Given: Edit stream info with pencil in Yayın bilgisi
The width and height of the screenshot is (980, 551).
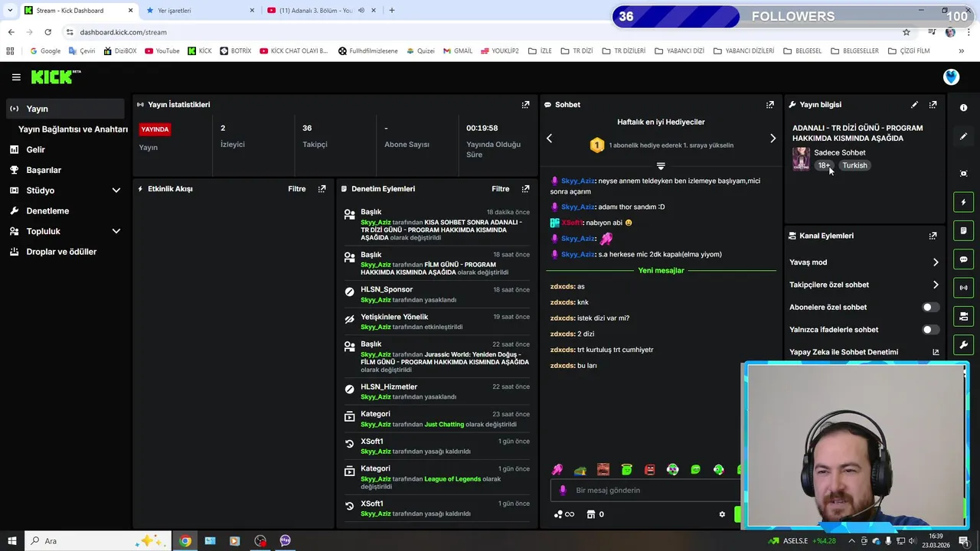Looking at the screenshot, I should [914, 105].
